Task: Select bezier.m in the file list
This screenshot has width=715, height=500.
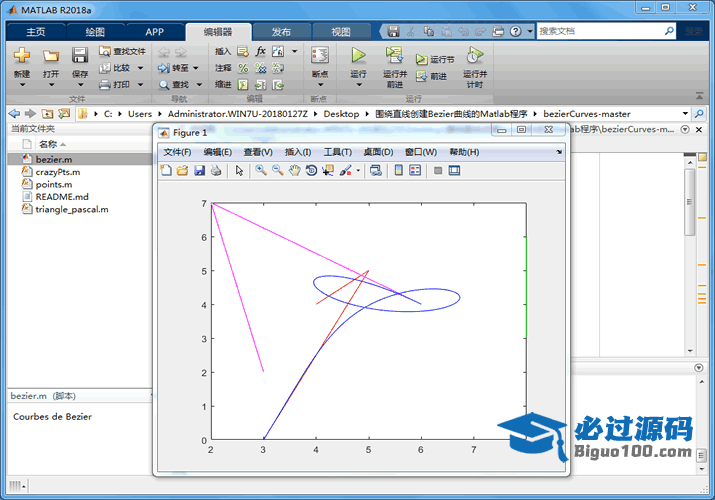Action: [80, 160]
